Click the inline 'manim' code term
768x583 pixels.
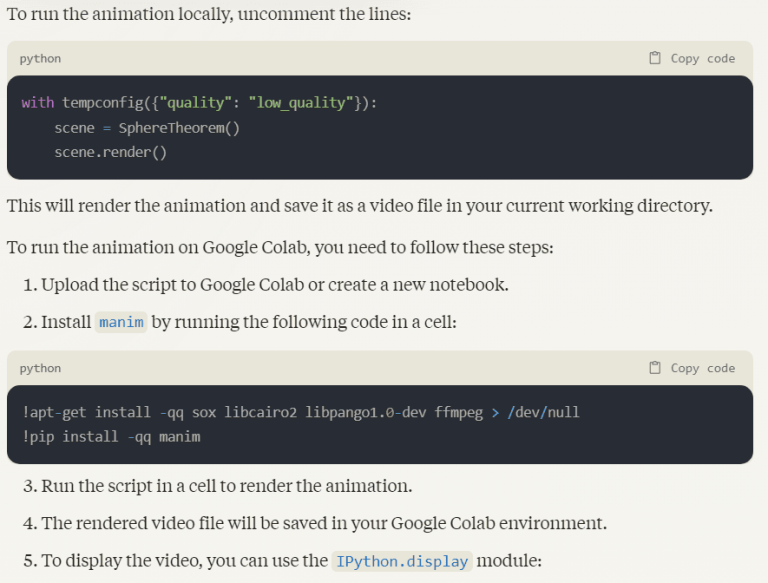coord(121,323)
